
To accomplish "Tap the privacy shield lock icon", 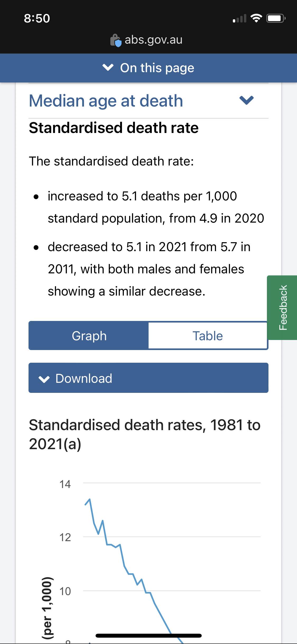I will tap(116, 40).
